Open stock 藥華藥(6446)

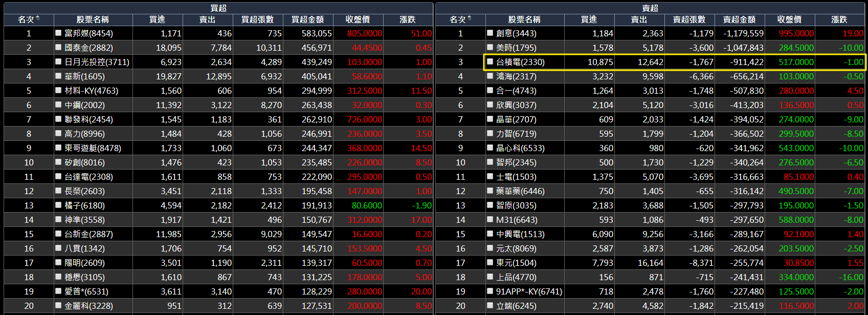tap(521, 191)
